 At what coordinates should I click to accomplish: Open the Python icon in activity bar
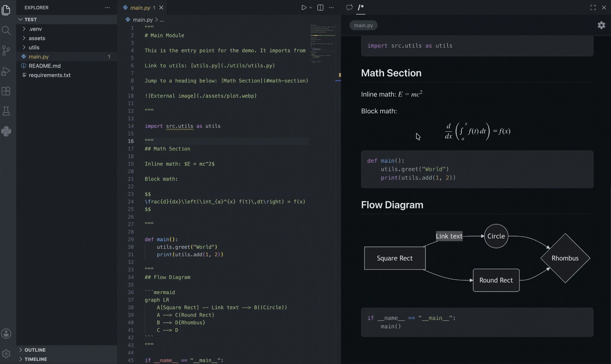(6, 131)
